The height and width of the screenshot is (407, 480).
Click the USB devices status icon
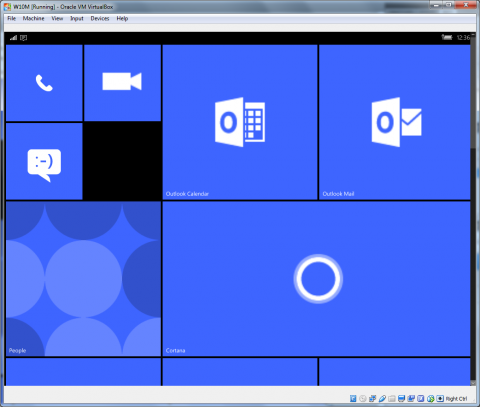pyautogui.click(x=382, y=398)
